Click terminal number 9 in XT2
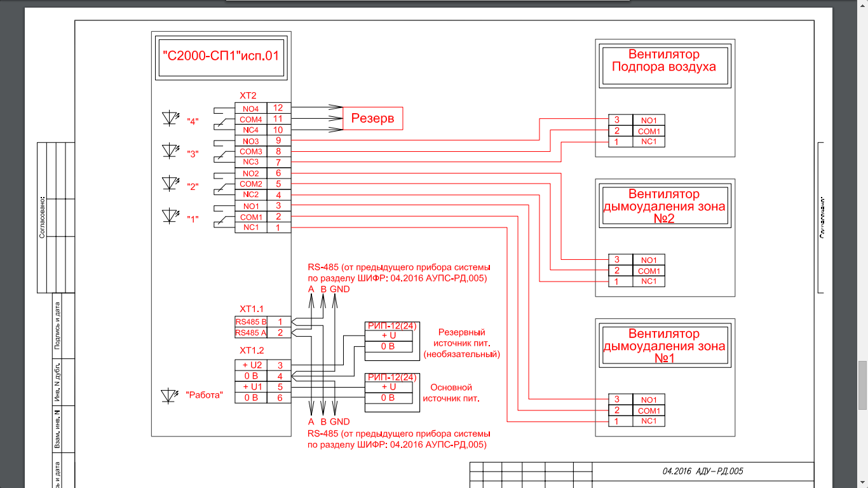The image size is (868, 488). point(278,140)
